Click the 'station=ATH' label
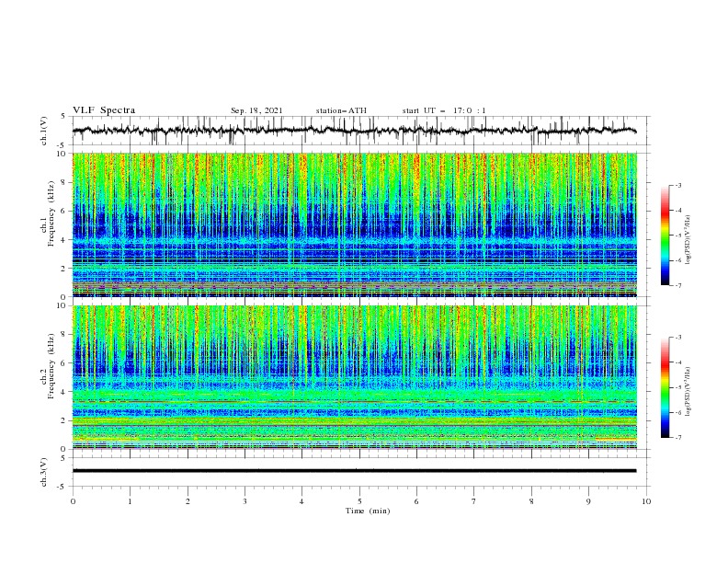 click(x=341, y=110)
